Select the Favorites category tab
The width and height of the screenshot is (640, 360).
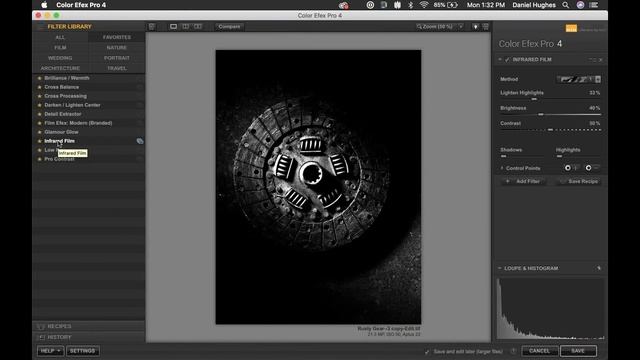(x=117, y=37)
